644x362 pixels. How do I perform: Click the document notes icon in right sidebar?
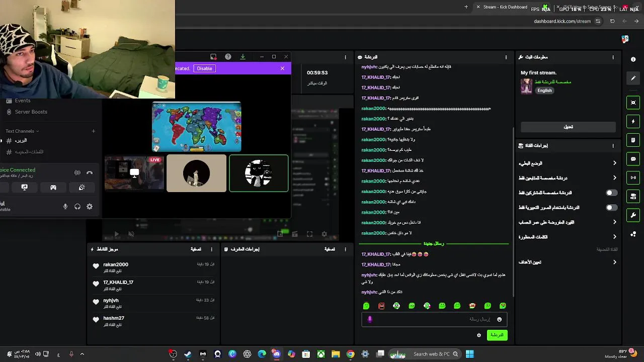pyautogui.click(x=633, y=140)
